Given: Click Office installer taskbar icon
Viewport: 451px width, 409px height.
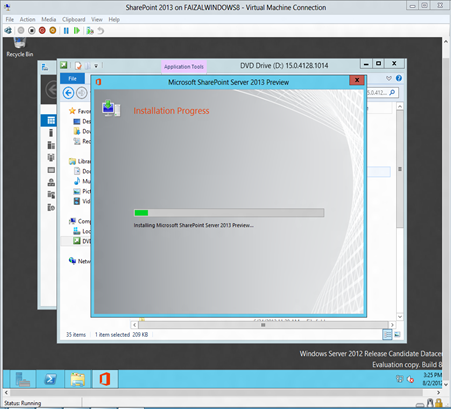Looking at the screenshot, I should click(105, 379).
